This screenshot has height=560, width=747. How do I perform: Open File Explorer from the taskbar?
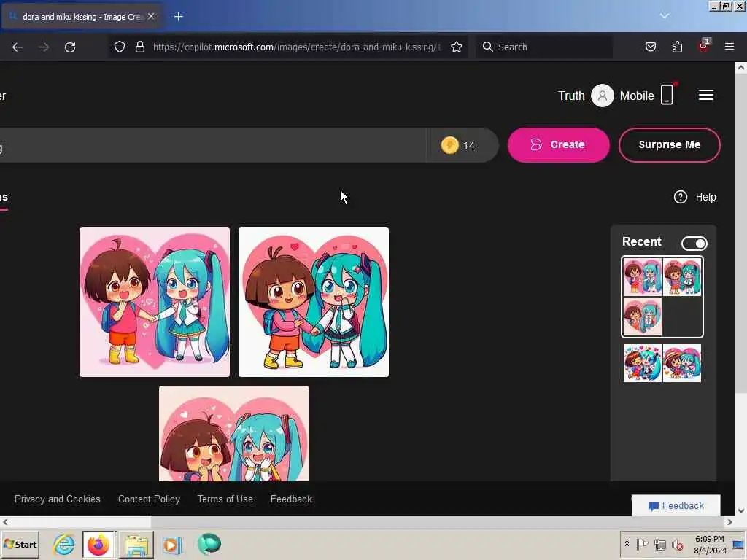point(136,544)
